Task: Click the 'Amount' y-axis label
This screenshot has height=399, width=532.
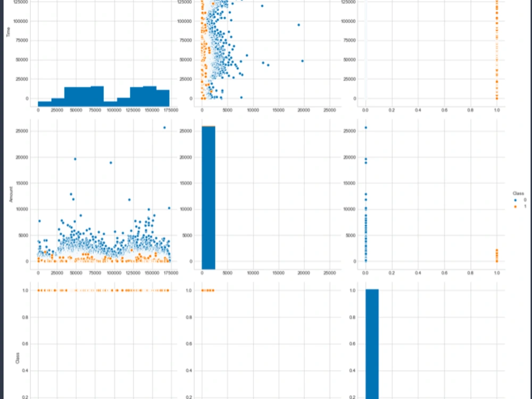Action: point(11,194)
